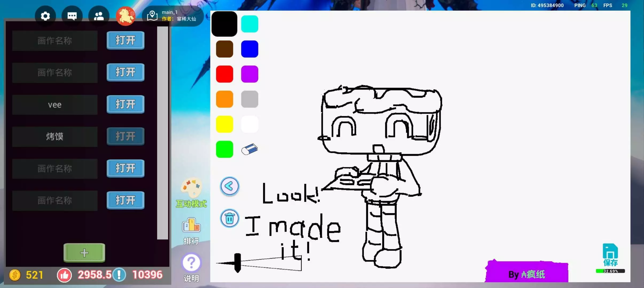Click the red horse avatar icon
644x288 pixels.
coord(125,16)
